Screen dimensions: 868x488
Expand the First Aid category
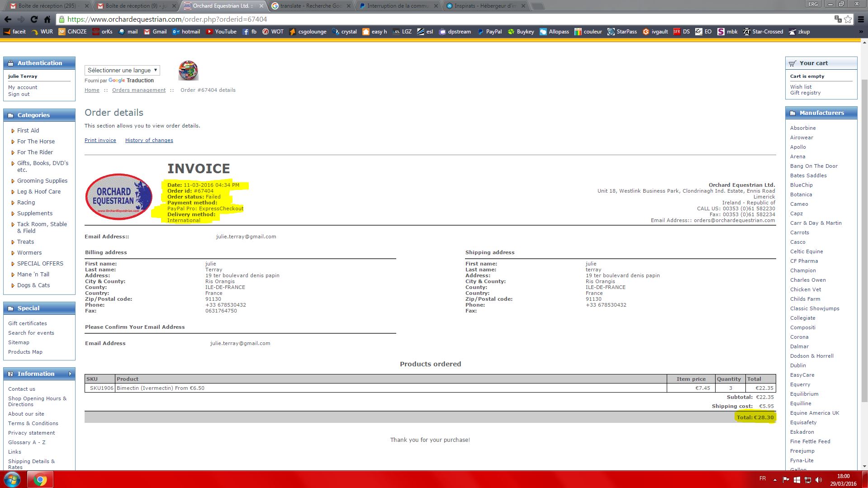tap(13, 131)
